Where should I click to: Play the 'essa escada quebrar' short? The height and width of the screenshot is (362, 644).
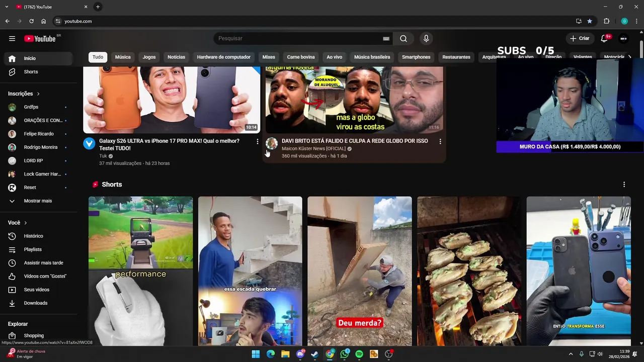pyautogui.click(x=250, y=271)
